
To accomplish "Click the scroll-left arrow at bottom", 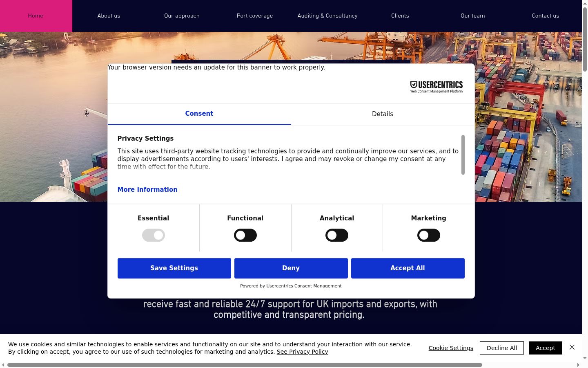I will [3, 365].
